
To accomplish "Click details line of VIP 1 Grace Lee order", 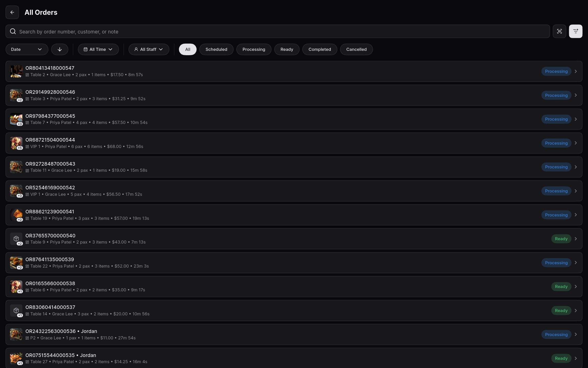I will click(x=84, y=194).
